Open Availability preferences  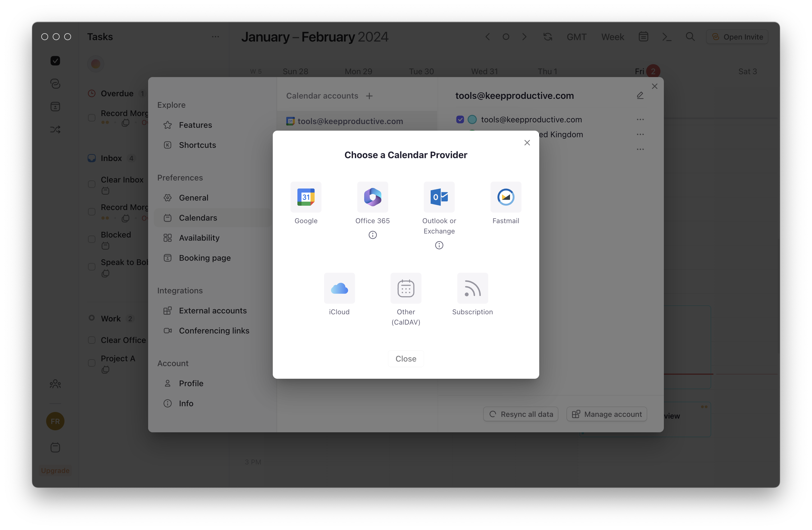(213, 238)
